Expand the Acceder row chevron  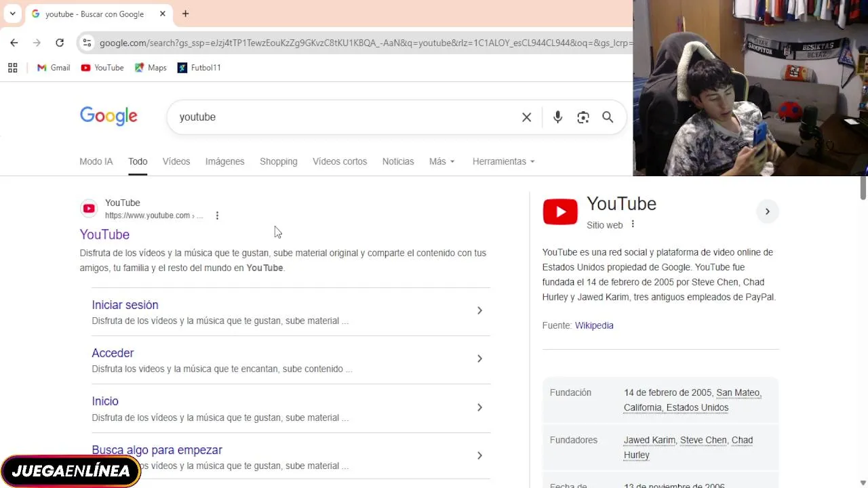click(x=479, y=359)
